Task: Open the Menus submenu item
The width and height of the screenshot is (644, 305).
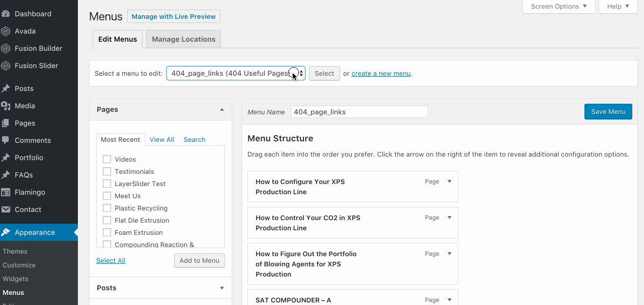Action: point(13,292)
